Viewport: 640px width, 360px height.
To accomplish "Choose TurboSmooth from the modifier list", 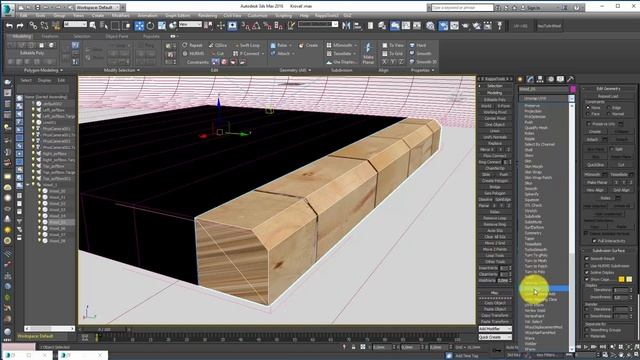I will pos(536,249).
